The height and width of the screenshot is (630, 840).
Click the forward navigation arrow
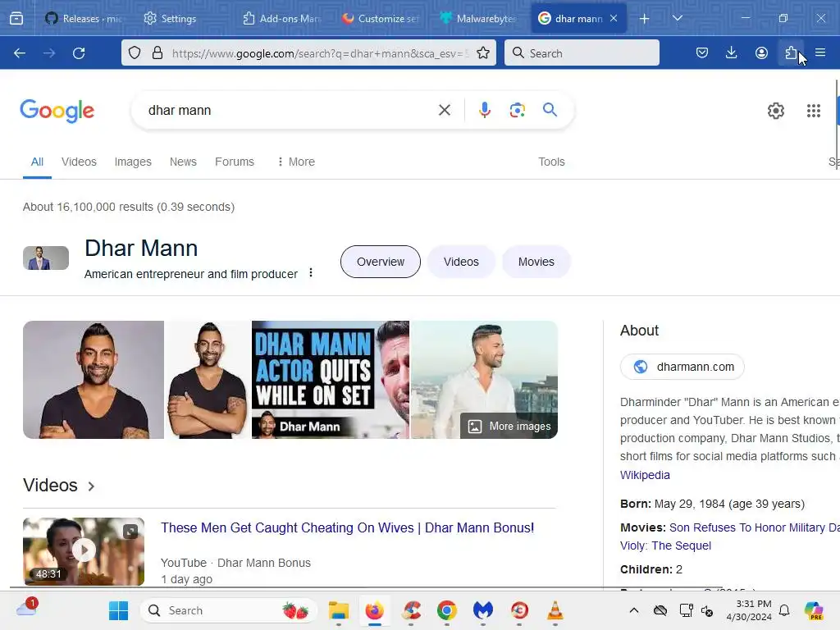pyautogui.click(x=49, y=53)
